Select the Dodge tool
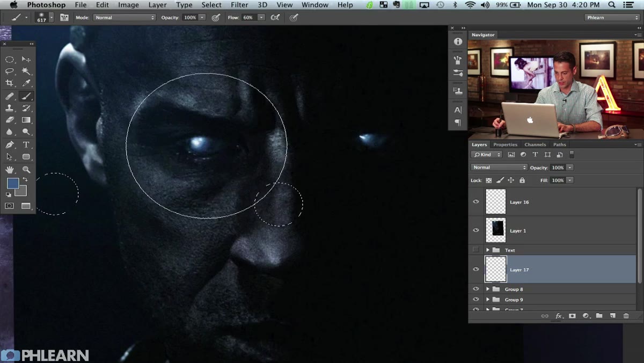 click(x=26, y=132)
